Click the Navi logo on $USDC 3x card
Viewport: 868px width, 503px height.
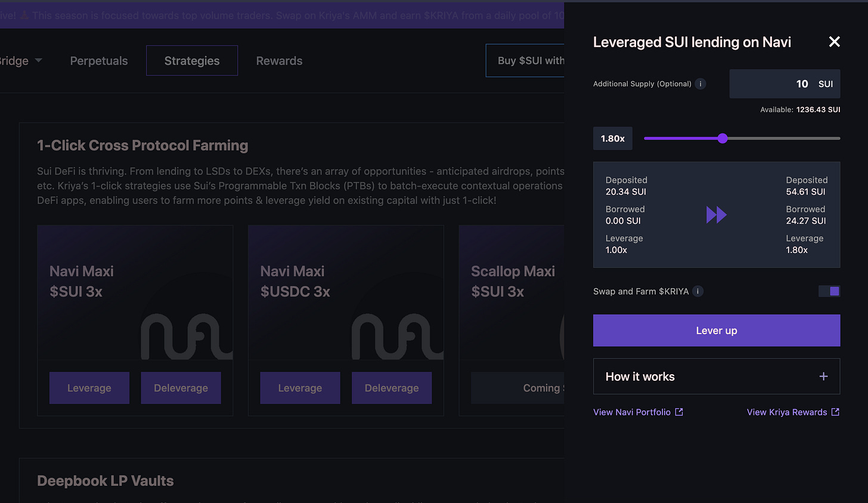pos(398,337)
